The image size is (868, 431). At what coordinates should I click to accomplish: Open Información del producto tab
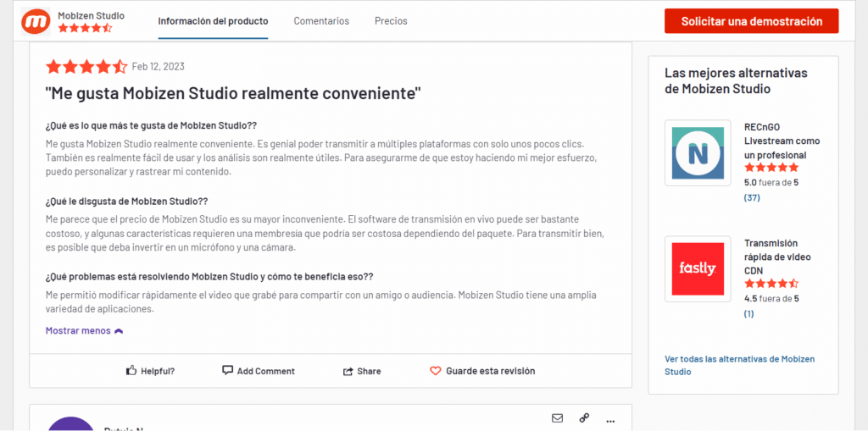(x=213, y=21)
